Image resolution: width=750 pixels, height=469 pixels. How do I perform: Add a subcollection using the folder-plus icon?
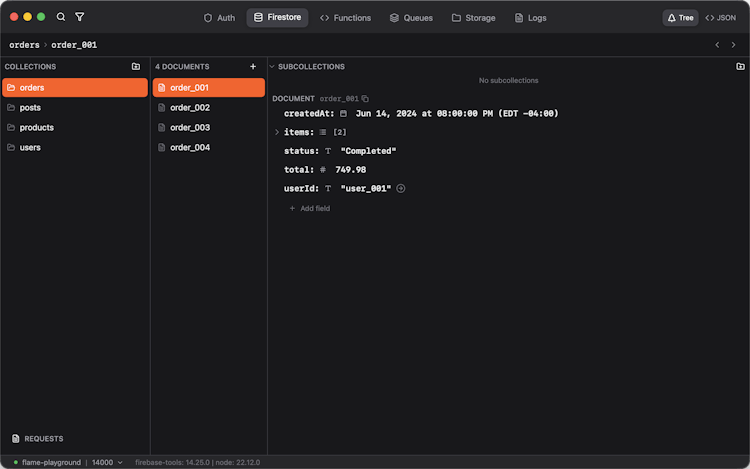pyautogui.click(x=740, y=67)
